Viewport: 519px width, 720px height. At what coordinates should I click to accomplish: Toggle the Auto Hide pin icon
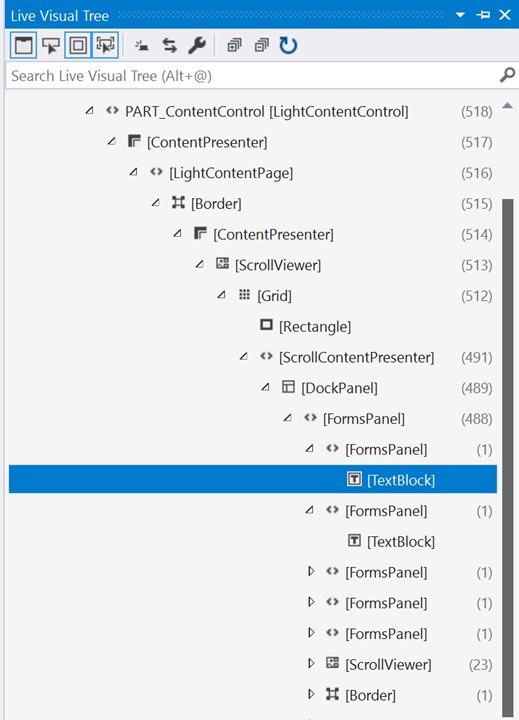(483, 15)
